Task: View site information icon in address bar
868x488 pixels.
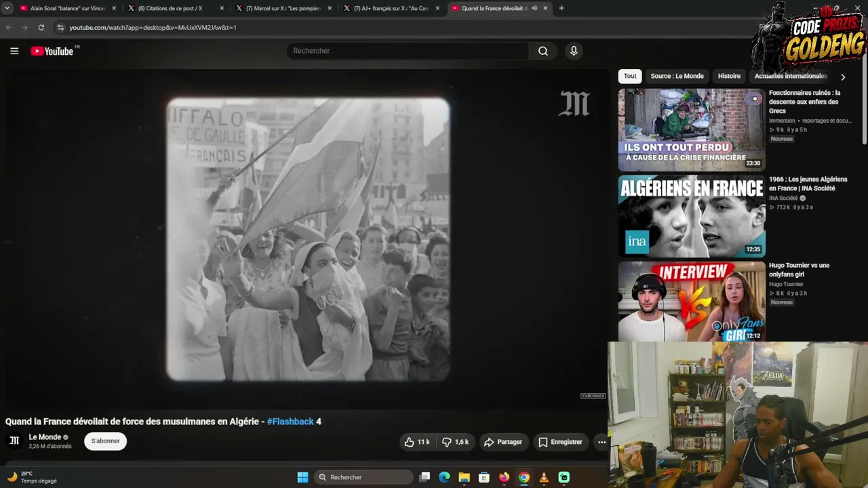Action: point(60,28)
